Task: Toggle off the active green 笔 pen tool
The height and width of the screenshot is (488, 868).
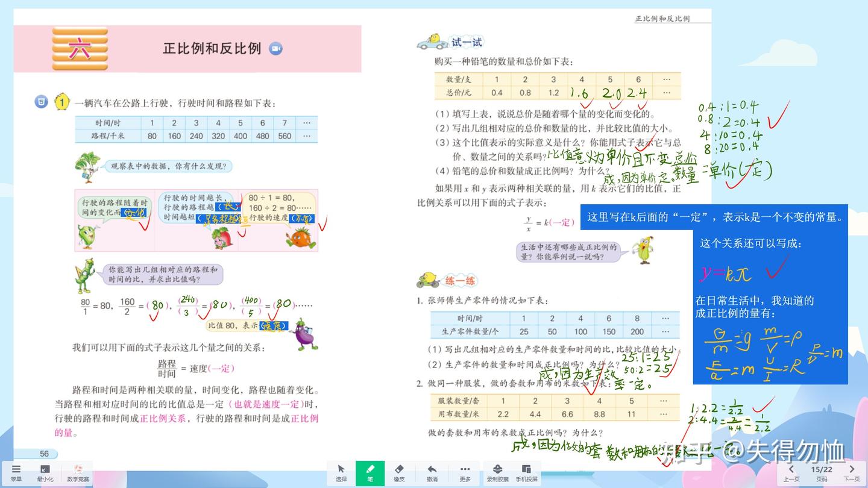Action: 370,473
